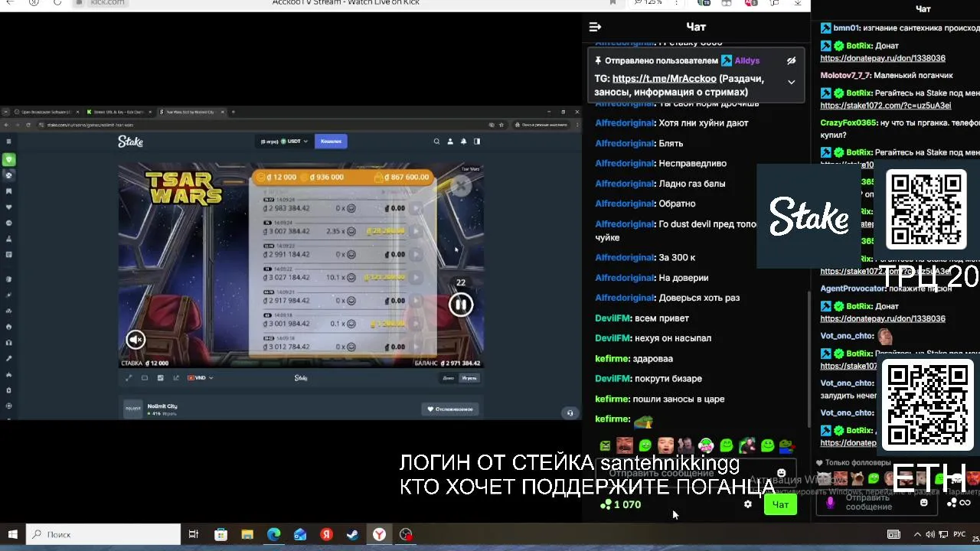Replay the 10.1 x round in history
Image resolution: width=980 pixels, height=551 pixels.
[x=417, y=277]
